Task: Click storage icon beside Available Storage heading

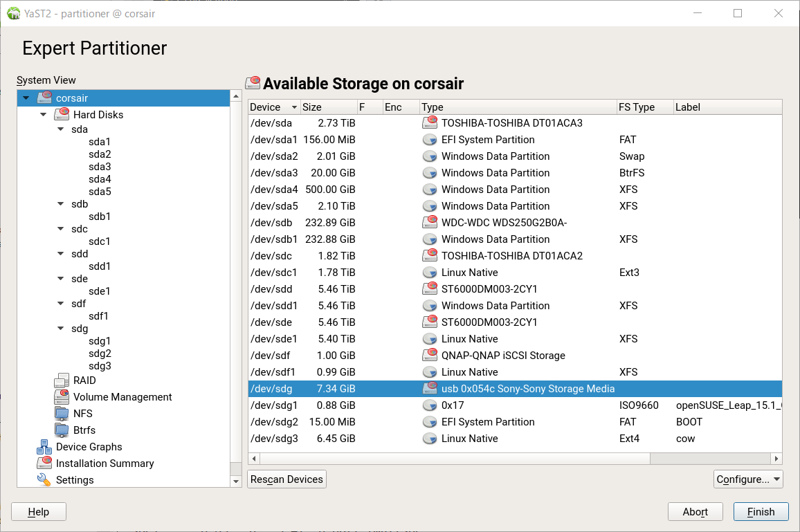Action: pyautogui.click(x=253, y=82)
